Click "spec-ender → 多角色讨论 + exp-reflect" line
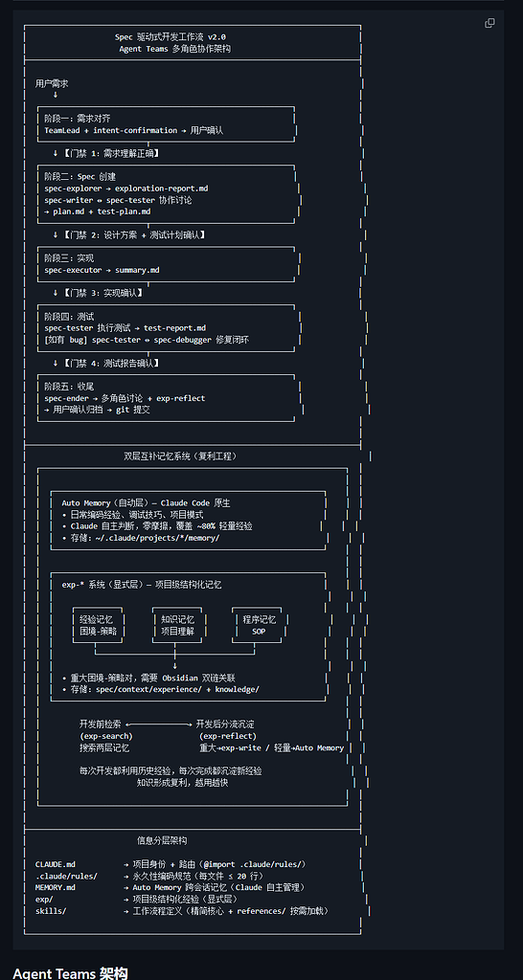 [x=125, y=398]
